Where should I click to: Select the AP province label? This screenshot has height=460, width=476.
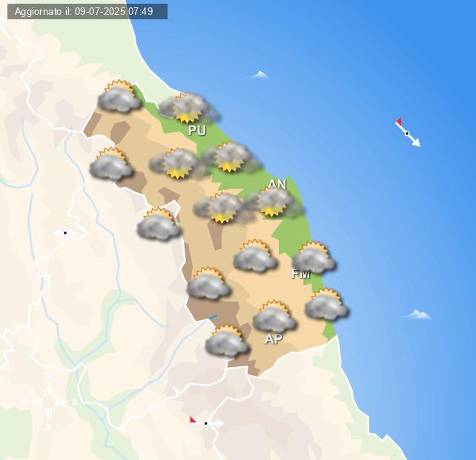(x=274, y=339)
